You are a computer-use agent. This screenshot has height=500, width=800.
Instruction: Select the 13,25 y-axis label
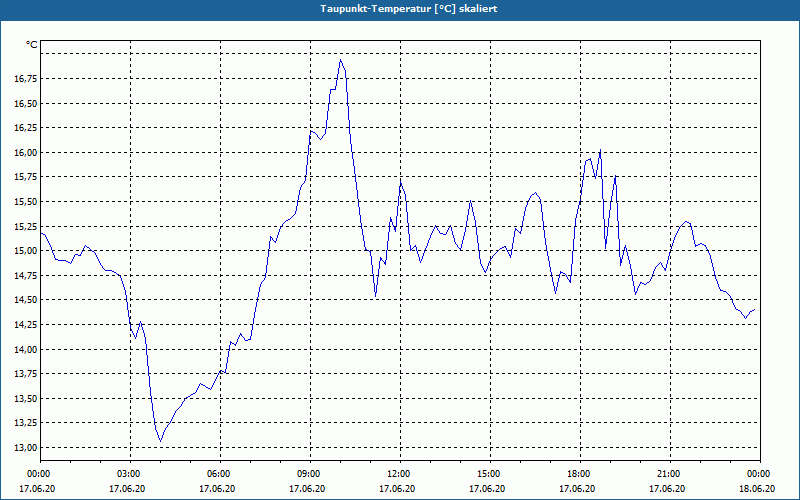pos(24,423)
